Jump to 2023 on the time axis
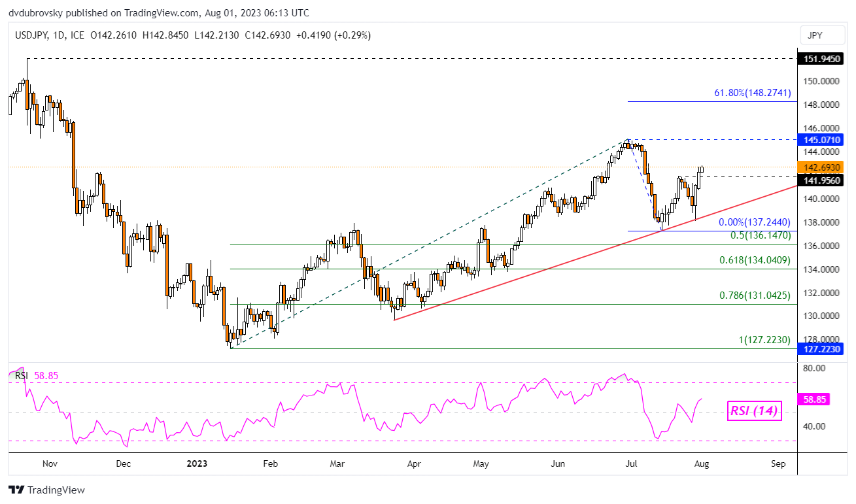This screenshot has width=856, height=504. point(197,463)
